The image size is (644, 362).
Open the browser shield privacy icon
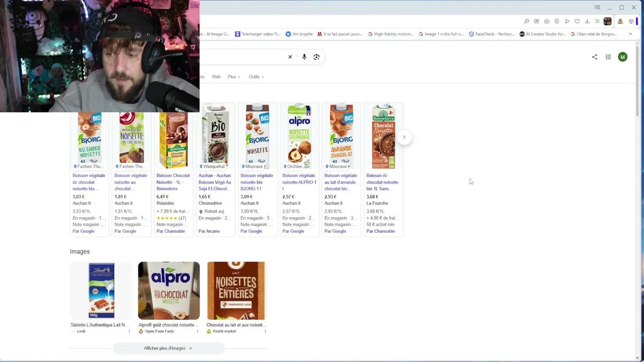557,21
